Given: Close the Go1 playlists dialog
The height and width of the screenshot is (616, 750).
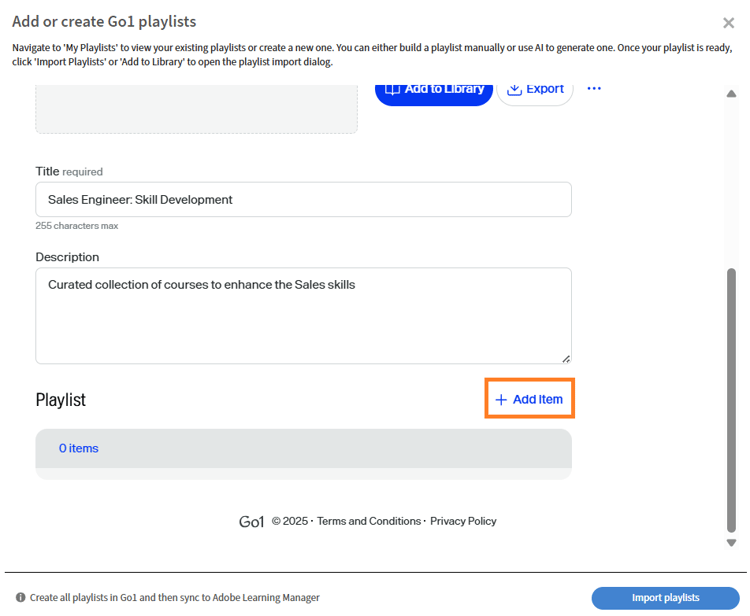Looking at the screenshot, I should pos(728,23).
